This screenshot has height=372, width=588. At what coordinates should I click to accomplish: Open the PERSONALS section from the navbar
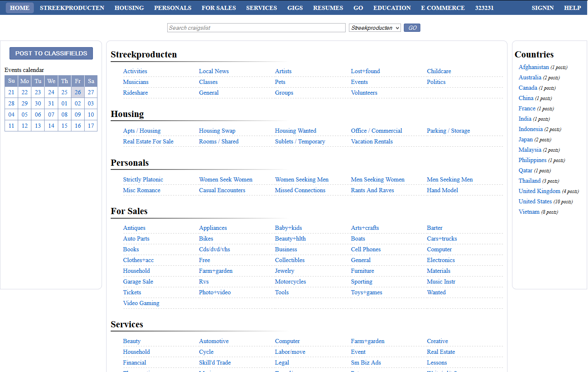click(x=173, y=7)
